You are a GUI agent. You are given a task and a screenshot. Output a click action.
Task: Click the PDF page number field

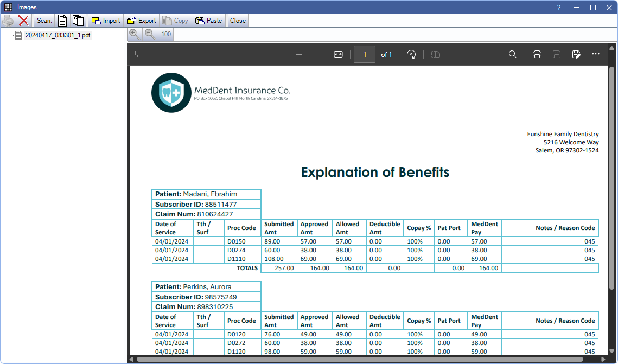tap(365, 54)
